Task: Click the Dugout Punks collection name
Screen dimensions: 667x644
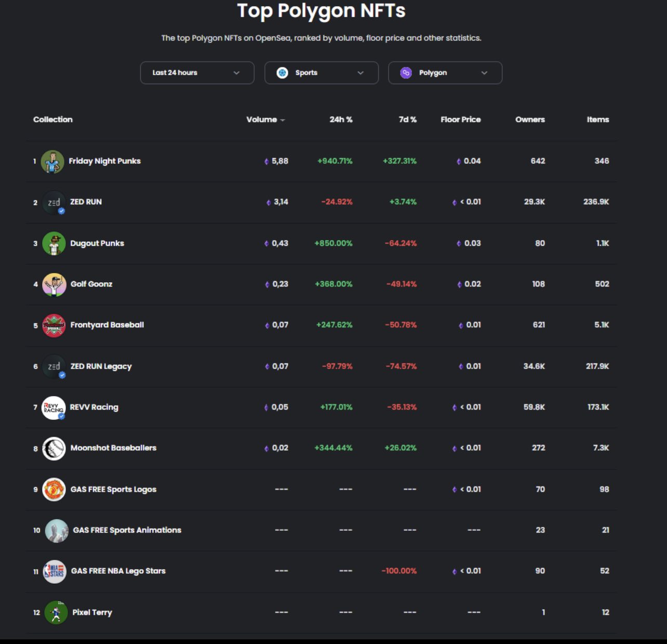Action: tap(97, 243)
